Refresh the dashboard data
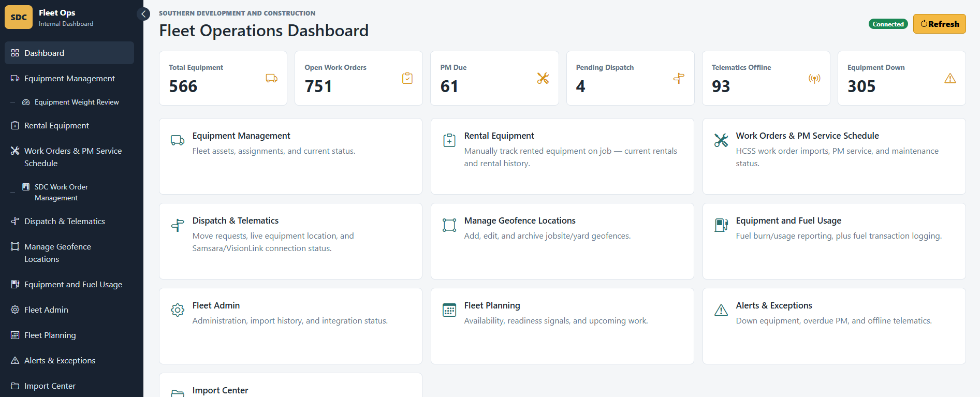Screen dimensions: 980x397 pyautogui.click(x=939, y=24)
